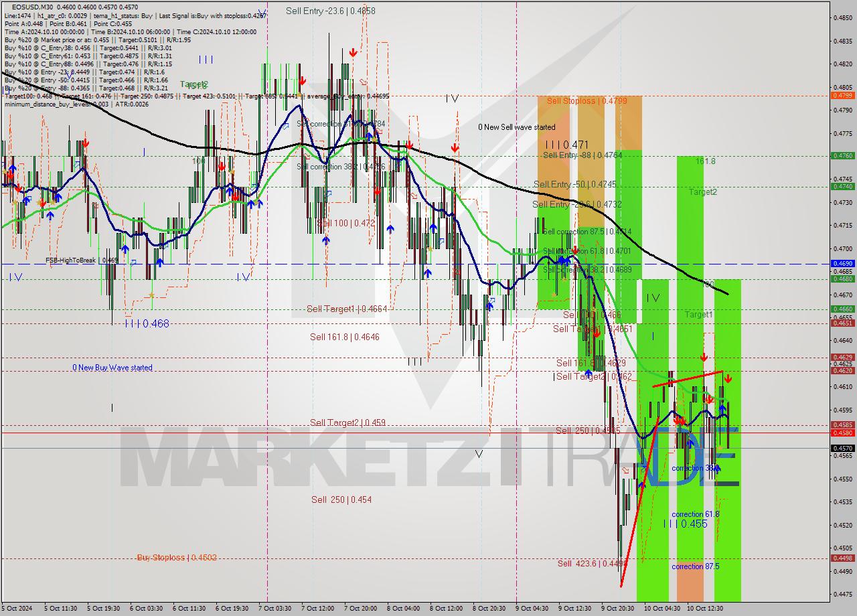Select the '0 New Buy Wave started' annotation
This screenshot has width=857, height=616.
click(x=112, y=368)
